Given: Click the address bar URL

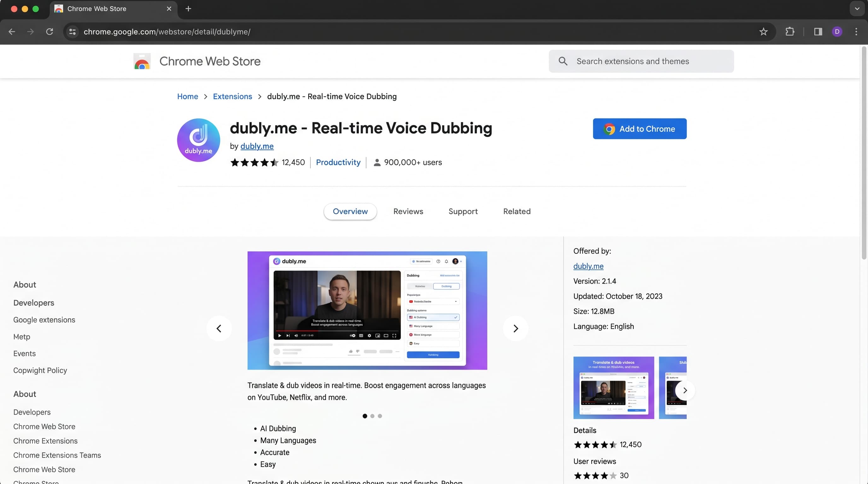Looking at the screenshot, I should 167,32.
